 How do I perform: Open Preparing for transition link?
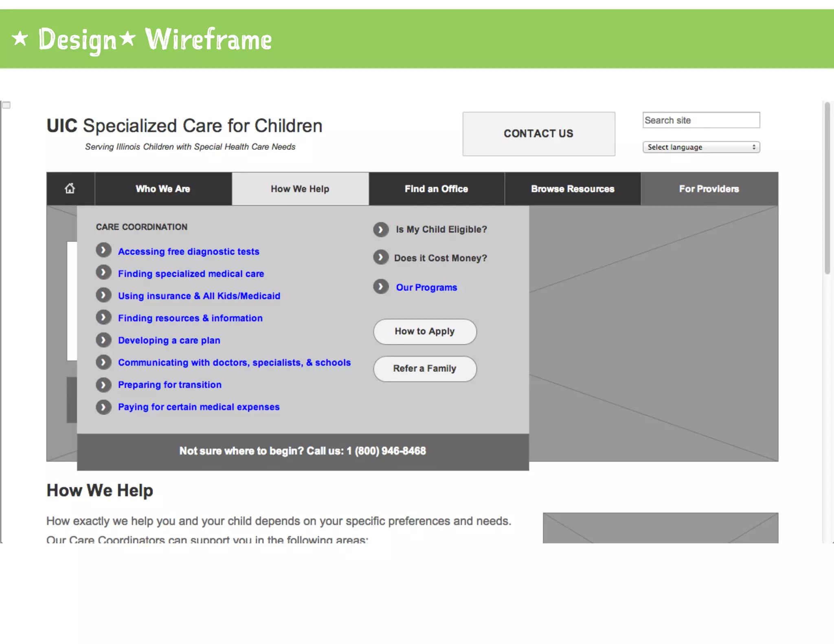tap(170, 385)
